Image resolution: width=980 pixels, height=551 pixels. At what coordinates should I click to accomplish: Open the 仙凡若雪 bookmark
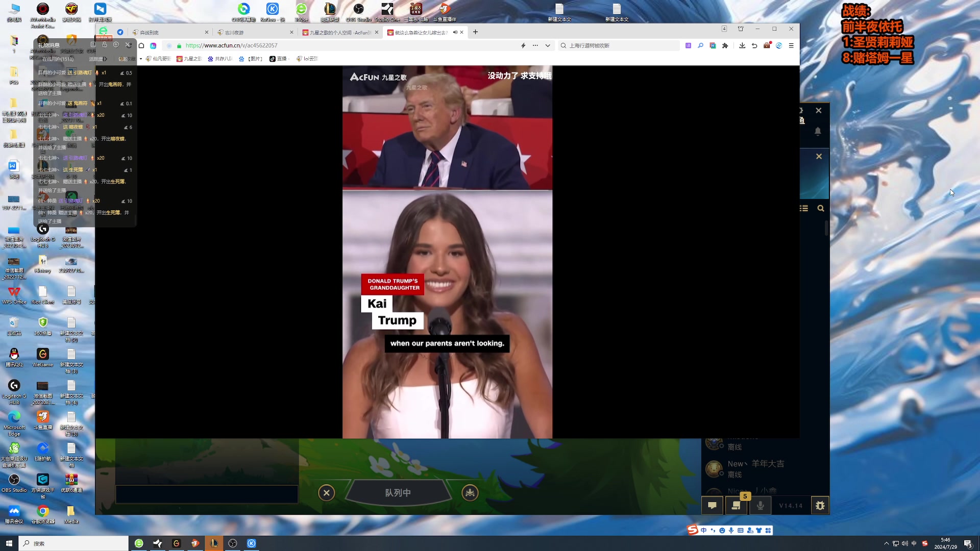pos(158,59)
